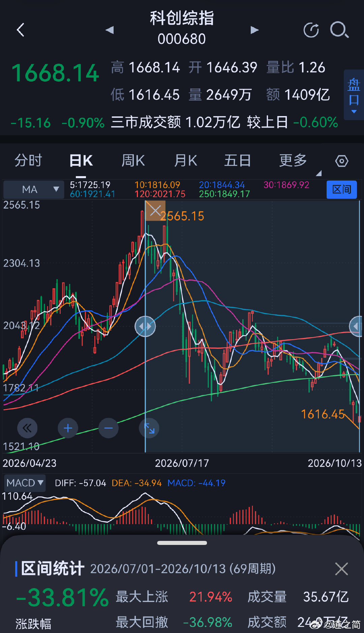Zoom in chart with plus button

coord(68,428)
